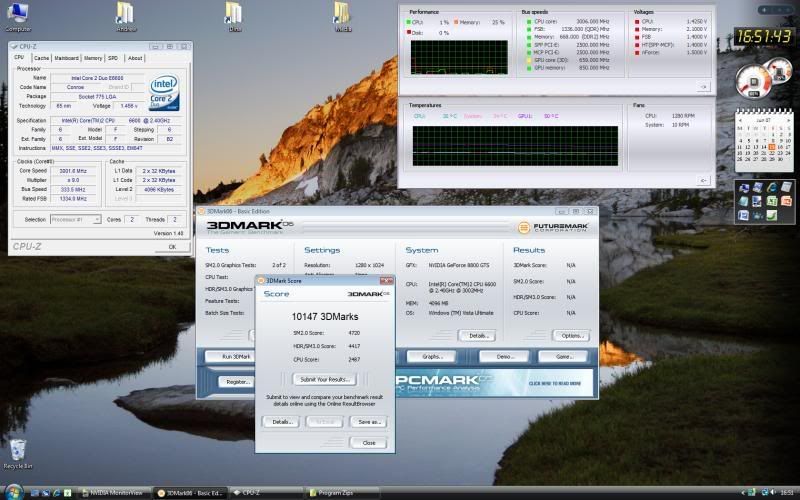800x500 pixels.
Task: Click the NVIDIA GeForce 8800 GTS GFX text
Action: [x=459, y=265]
